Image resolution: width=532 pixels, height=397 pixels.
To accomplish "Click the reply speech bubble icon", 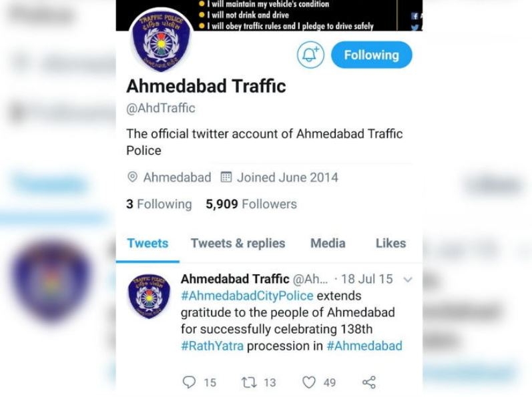I will 189,382.
